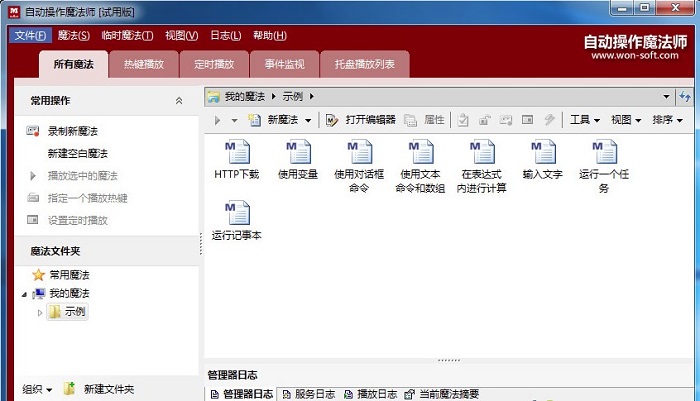
Task: Click the 录制新魔法 record icon
Action: [x=33, y=131]
